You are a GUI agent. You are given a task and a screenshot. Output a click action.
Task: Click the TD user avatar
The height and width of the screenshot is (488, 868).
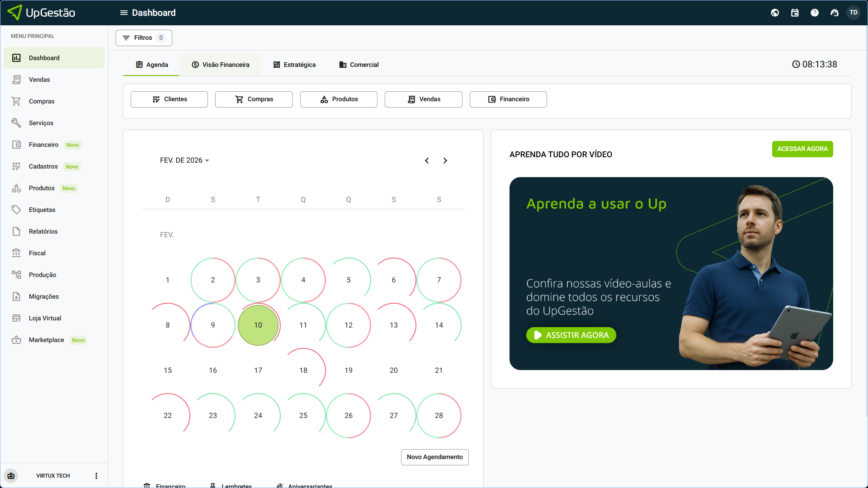(854, 13)
